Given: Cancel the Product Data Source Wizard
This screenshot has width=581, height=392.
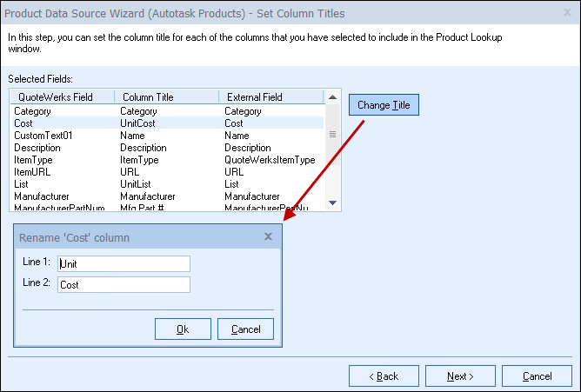Looking at the screenshot, I should click(537, 375).
